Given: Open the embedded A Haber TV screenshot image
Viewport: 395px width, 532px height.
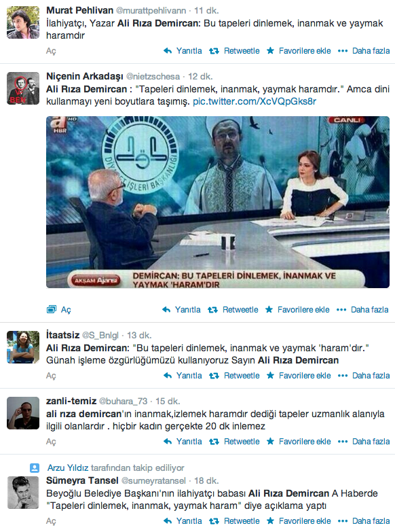Looking at the screenshot, I should (x=218, y=202).
